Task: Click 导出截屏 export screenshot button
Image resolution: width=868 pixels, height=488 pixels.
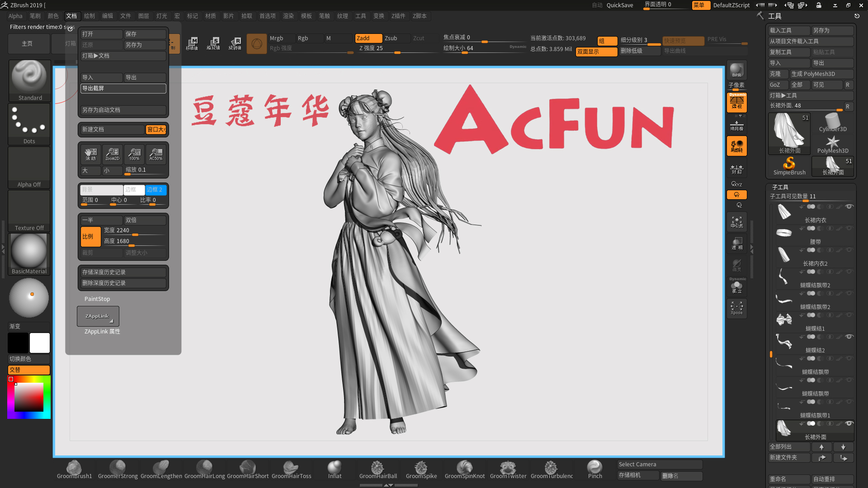Action: tap(123, 89)
